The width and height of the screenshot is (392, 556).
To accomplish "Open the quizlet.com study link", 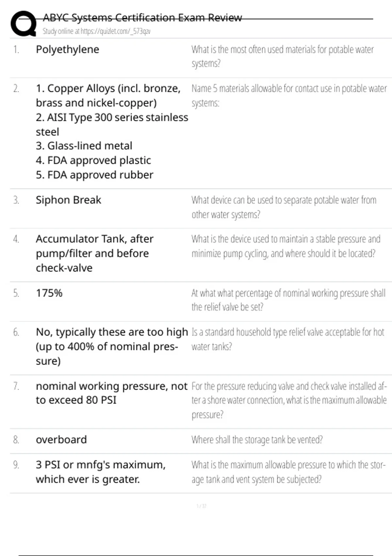I will 96,31.
